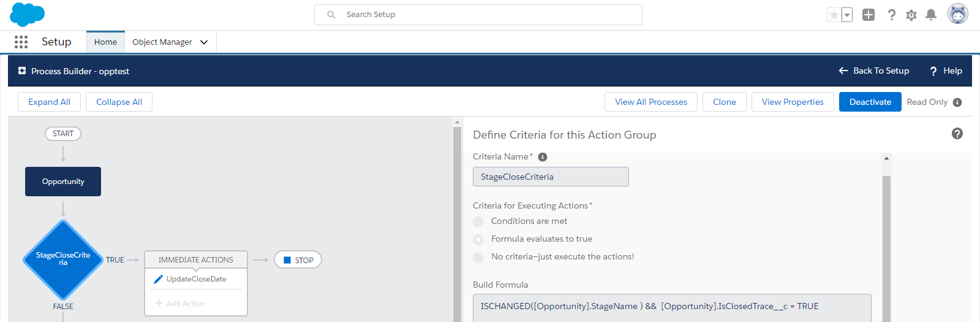980x322 pixels.
Task: Click the blue STOP square icon
Action: coord(287,260)
